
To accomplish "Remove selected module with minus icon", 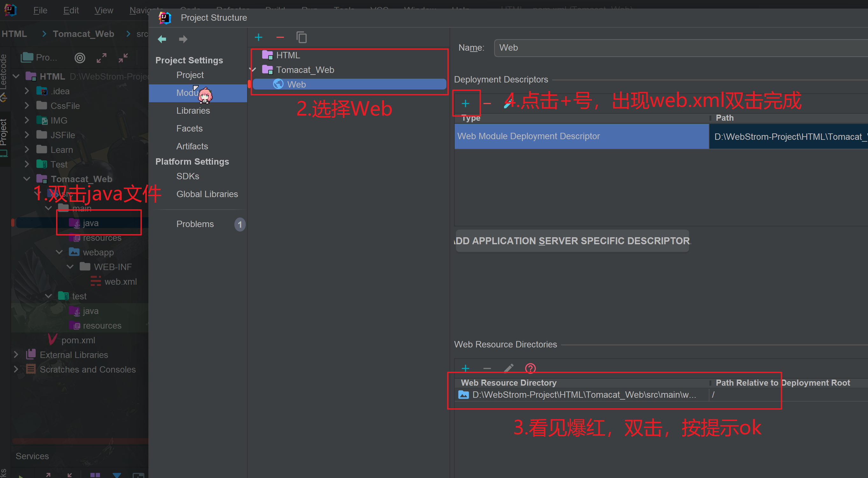I will point(280,37).
